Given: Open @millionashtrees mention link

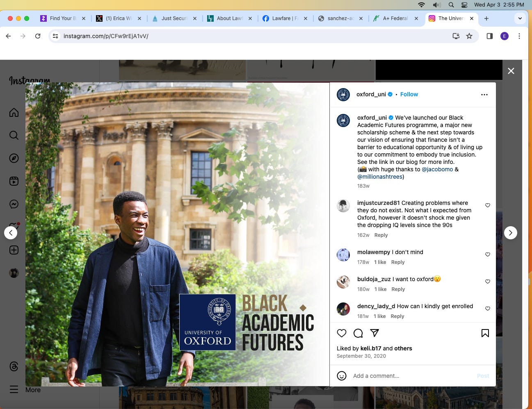Looking at the screenshot, I should [380, 177].
